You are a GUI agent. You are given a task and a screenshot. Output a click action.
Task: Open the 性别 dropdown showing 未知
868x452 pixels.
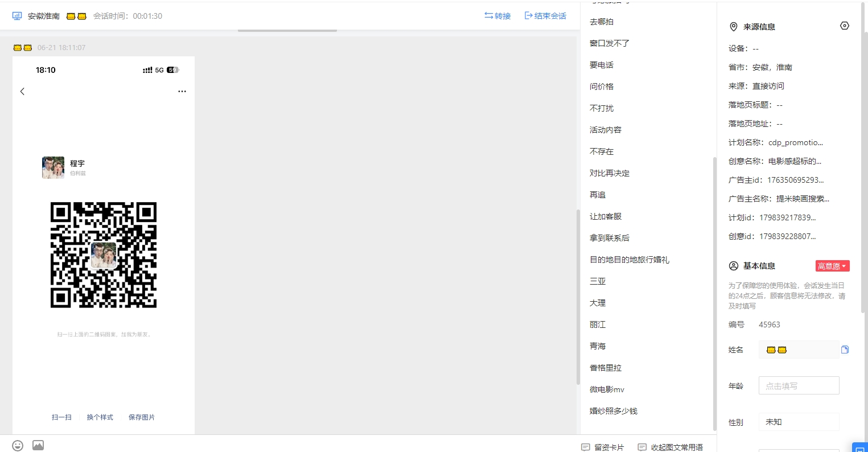coord(799,422)
